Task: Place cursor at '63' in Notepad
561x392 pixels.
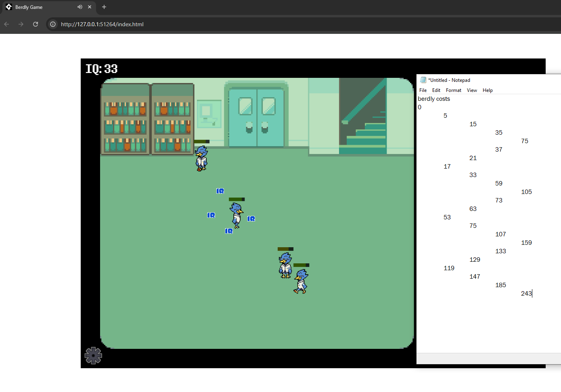Action: [x=473, y=209]
